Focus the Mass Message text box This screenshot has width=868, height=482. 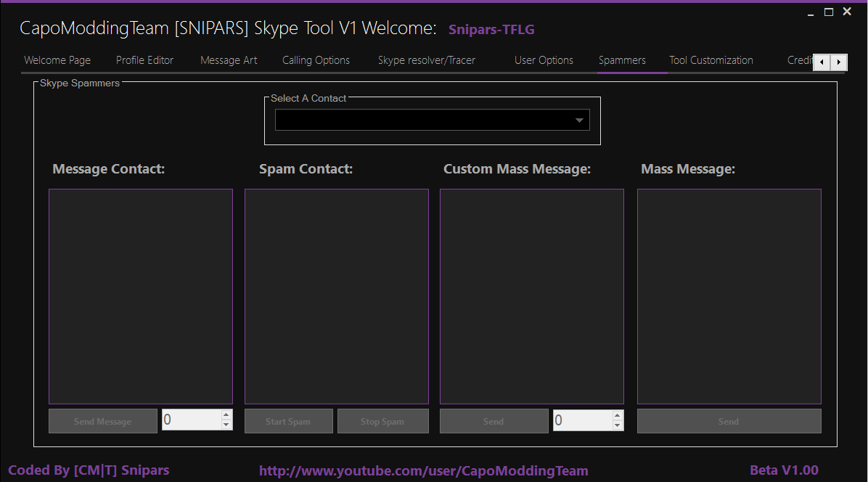point(729,297)
